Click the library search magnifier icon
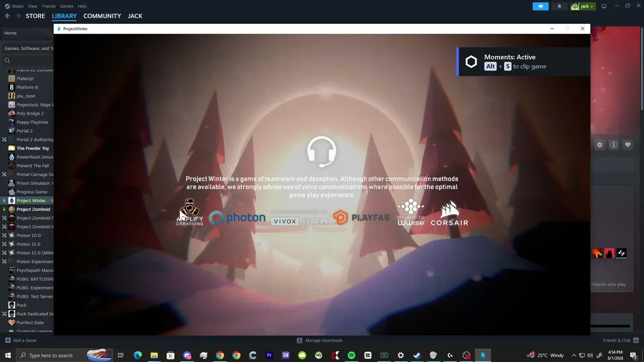 tap(7, 61)
